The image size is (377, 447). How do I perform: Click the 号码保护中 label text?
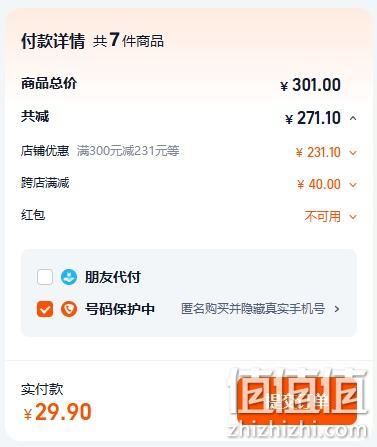point(120,309)
